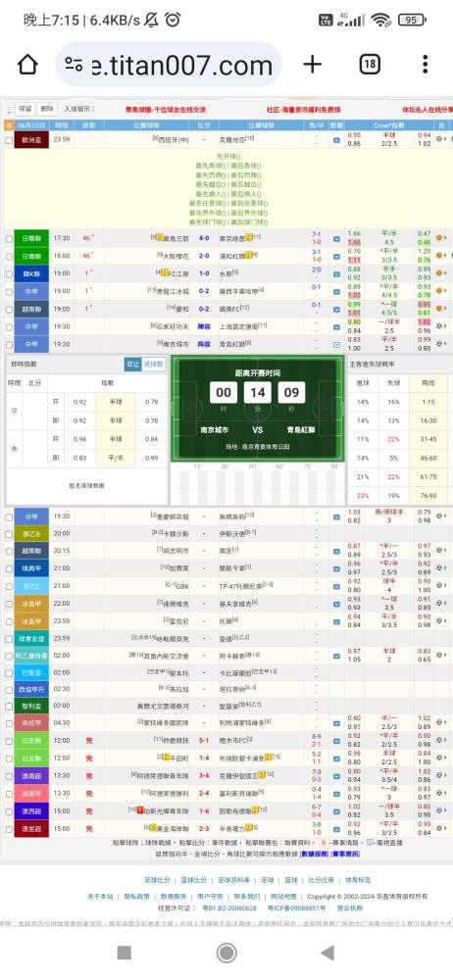Tick the checkbox for 球會友誼 match row
453x980 pixels.
pos(9,639)
